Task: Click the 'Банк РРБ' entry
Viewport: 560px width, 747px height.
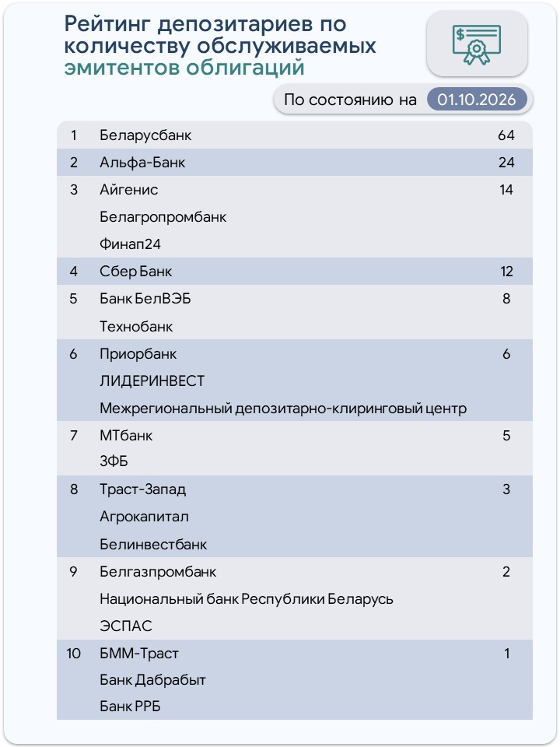Action: click(130, 706)
